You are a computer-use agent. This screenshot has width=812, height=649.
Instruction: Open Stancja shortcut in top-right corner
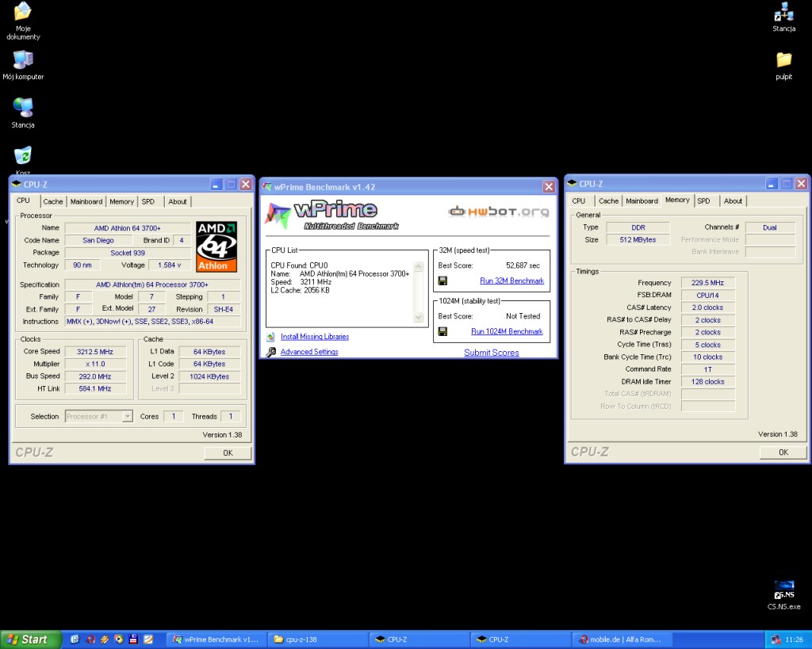coord(783,17)
